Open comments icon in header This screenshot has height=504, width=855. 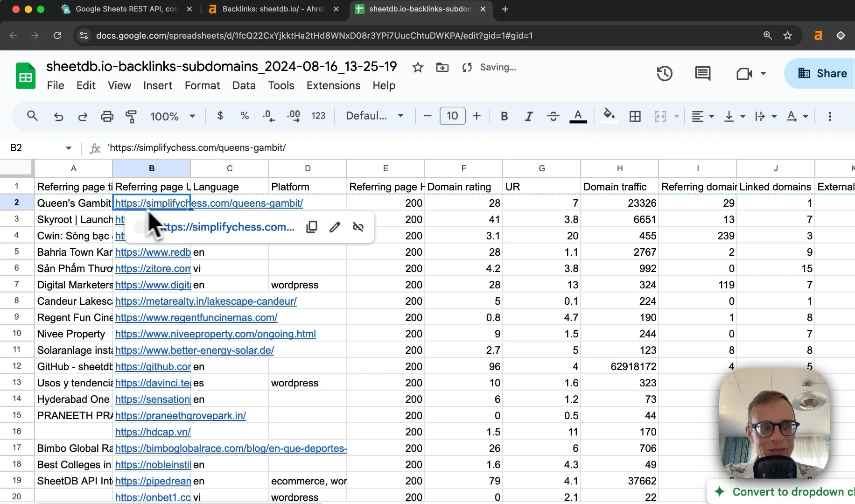702,73
